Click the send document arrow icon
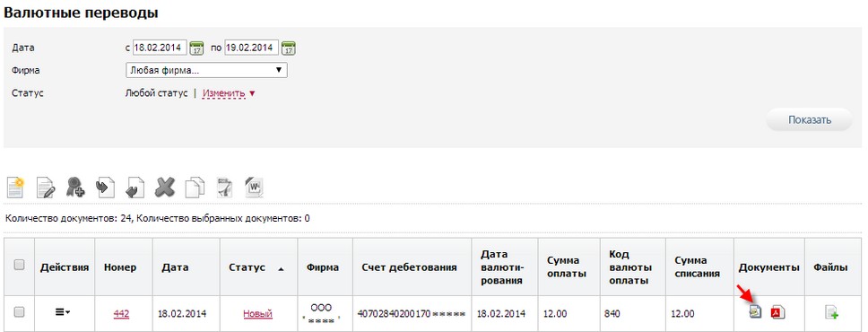 (x=105, y=188)
